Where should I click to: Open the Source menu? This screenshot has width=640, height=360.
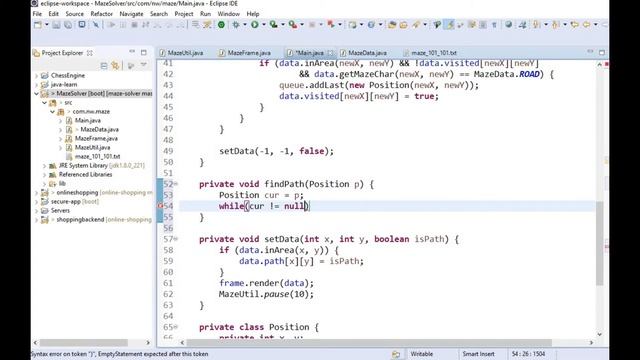tap(74, 14)
